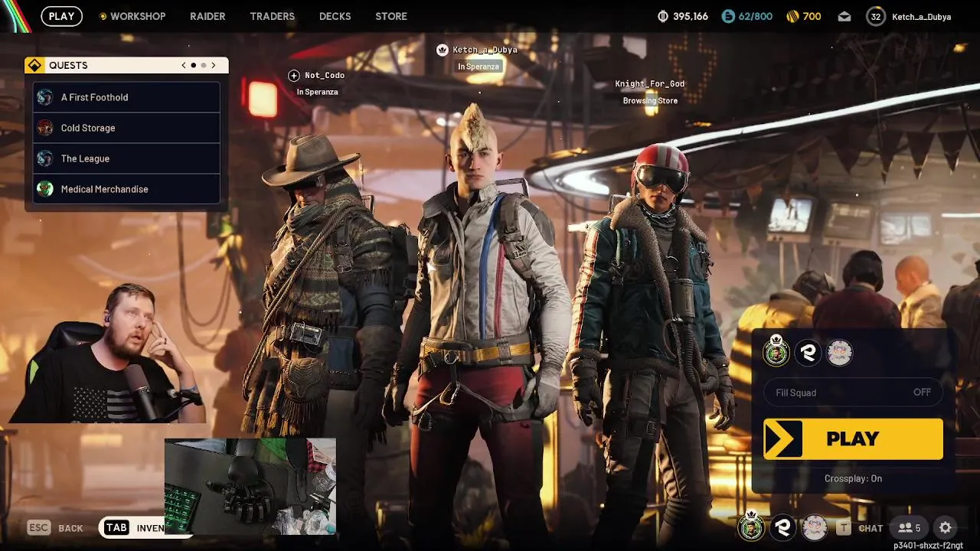
Task: Click the ESC BACK button
Action: 55,528
